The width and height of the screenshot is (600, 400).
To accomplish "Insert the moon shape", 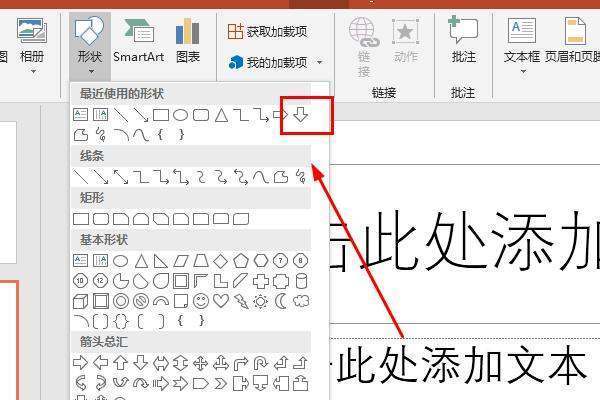I will [x=281, y=301].
